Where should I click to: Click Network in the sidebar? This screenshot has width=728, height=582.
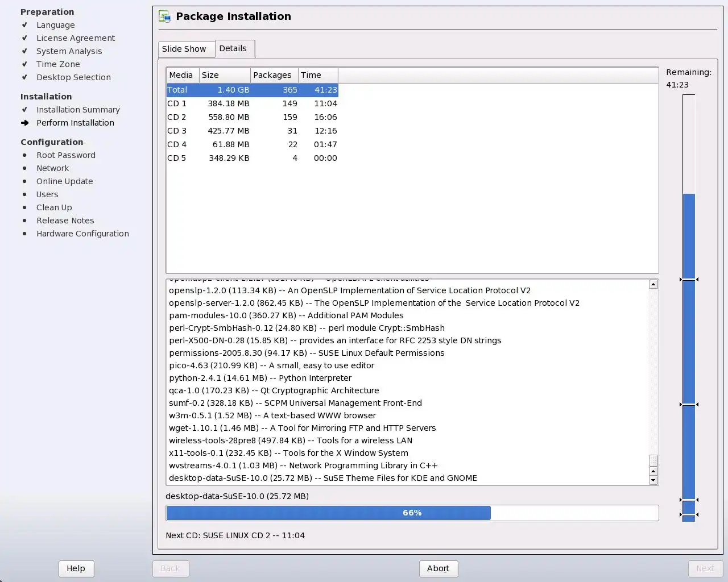point(53,168)
